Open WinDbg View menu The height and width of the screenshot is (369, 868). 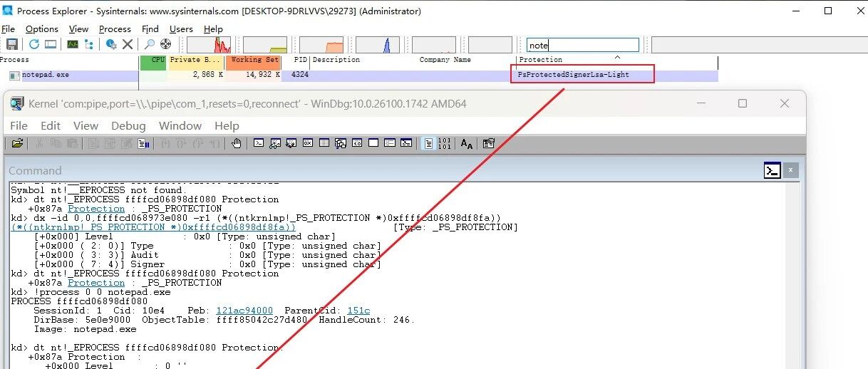[86, 125]
